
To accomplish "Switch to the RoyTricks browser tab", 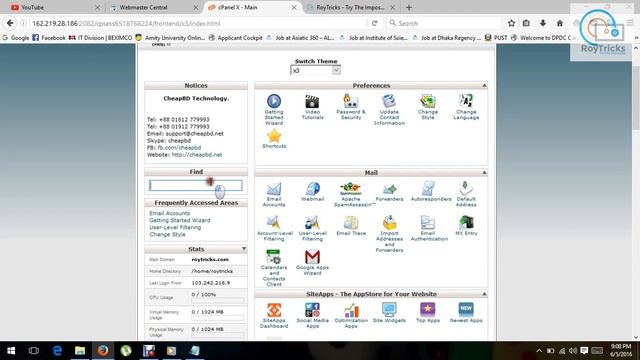I will (x=350, y=7).
